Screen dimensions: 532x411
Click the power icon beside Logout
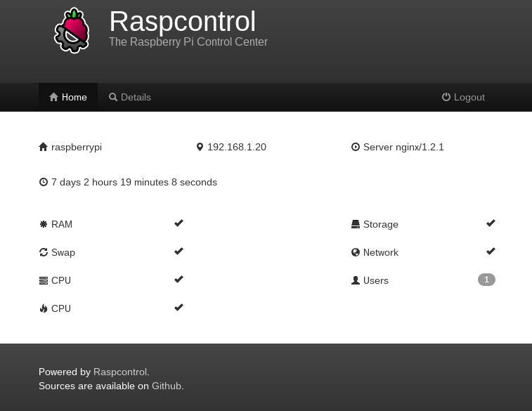[446, 97]
